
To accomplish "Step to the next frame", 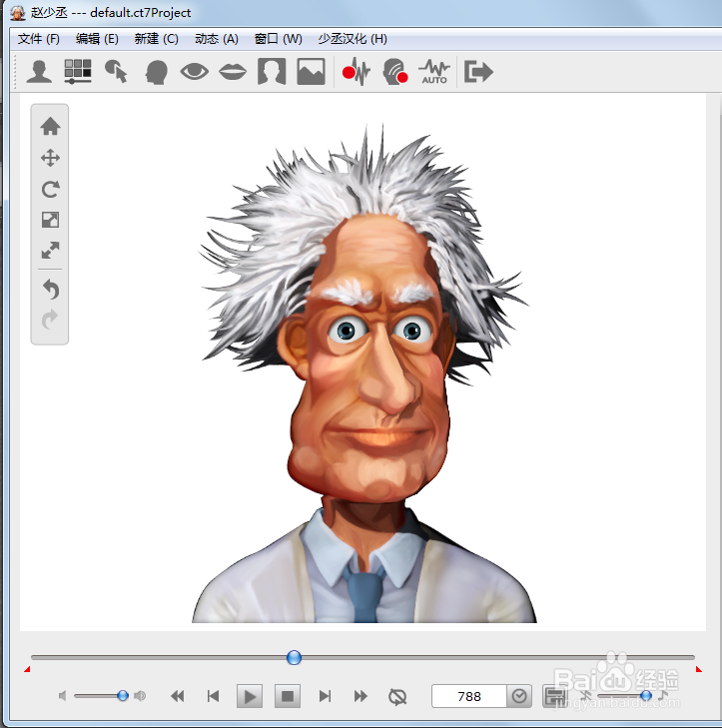I will point(325,696).
